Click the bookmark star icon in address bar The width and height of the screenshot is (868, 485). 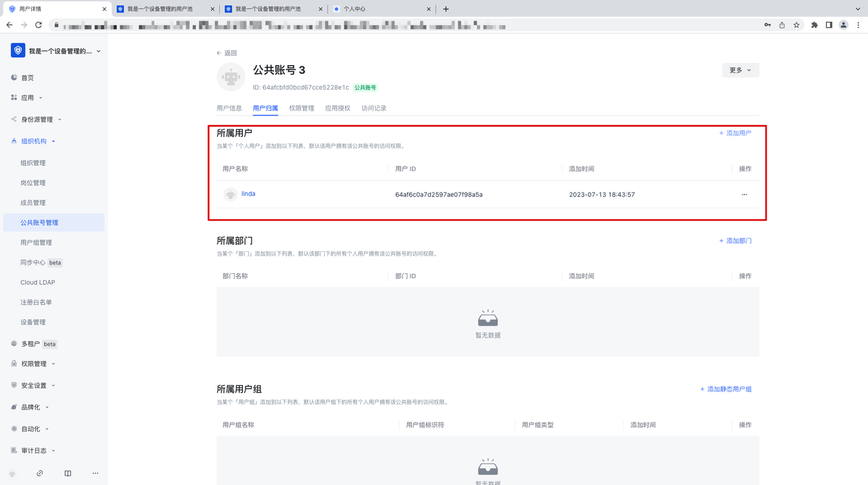[796, 25]
